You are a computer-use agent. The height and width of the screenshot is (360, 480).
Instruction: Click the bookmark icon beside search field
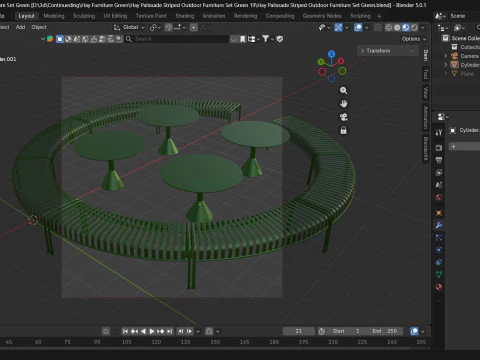click(243, 39)
